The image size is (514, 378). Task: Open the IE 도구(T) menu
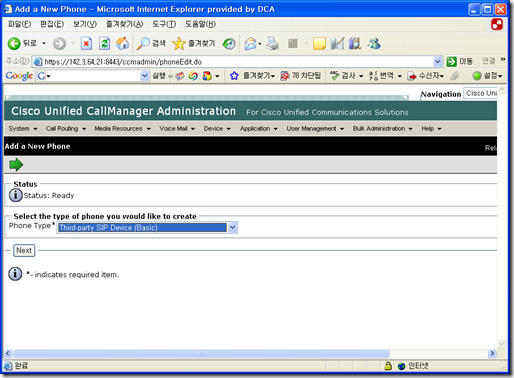click(x=164, y=24)
